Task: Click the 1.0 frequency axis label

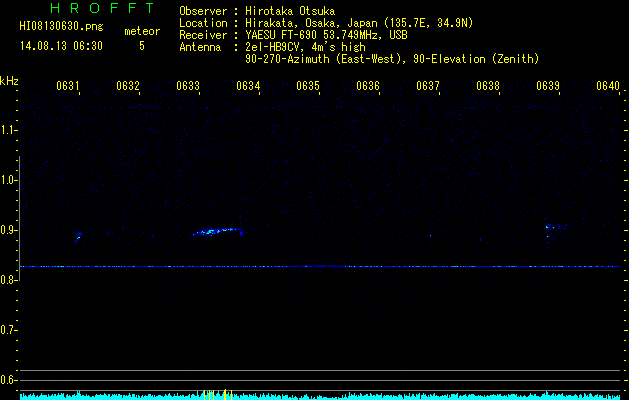Action: (x=8, y=180)
